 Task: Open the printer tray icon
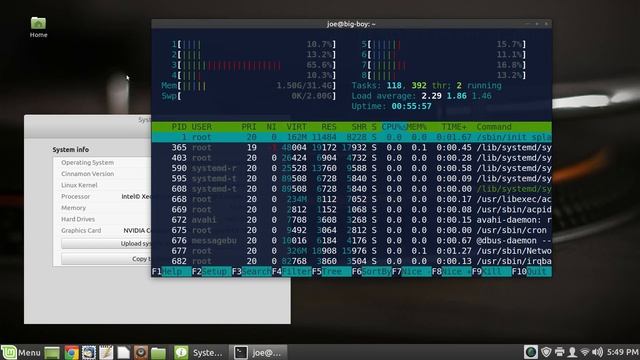[560, 352]
